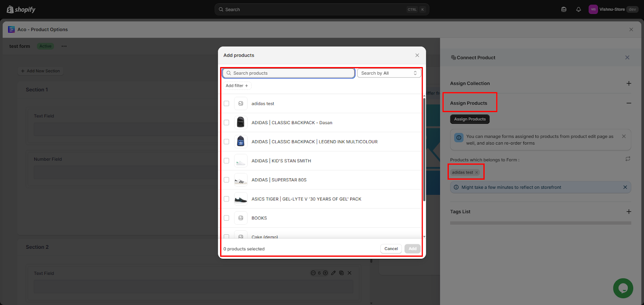Click the ASICS TIGER Gel-Lyte shoe thumbnail
644x305 pixels.
pyautogui.click(x=241, y=199)
